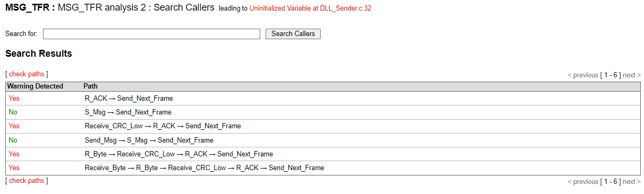Go to previous results page at top

pyautogui.click(x=583, y=75)
